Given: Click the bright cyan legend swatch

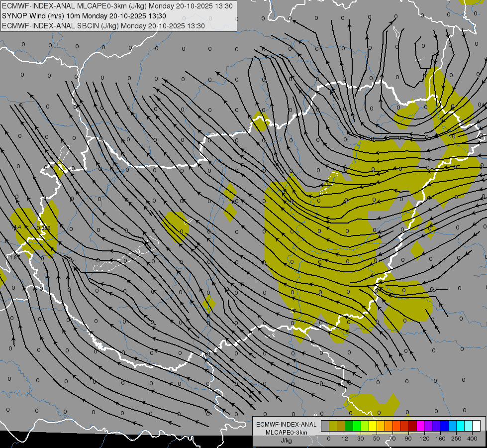Looking at the screenshot, I should (460, 426).
